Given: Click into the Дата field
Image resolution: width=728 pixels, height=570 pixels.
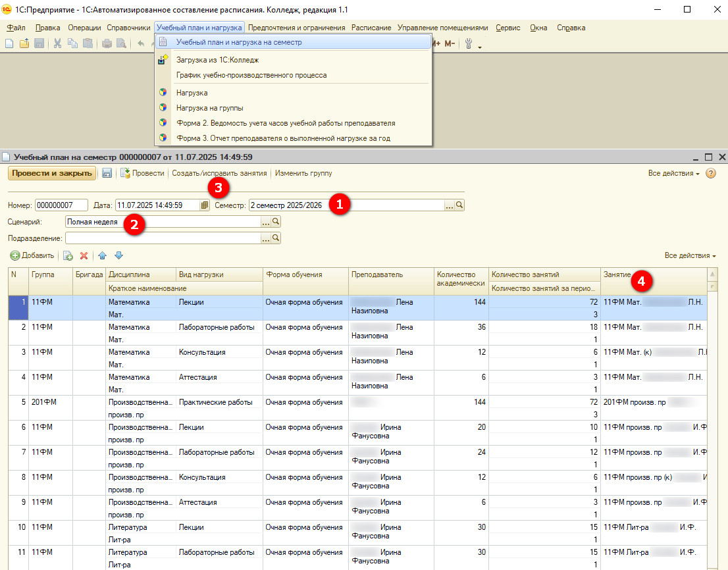Looking at the screenshot, I should coord(158,205).
